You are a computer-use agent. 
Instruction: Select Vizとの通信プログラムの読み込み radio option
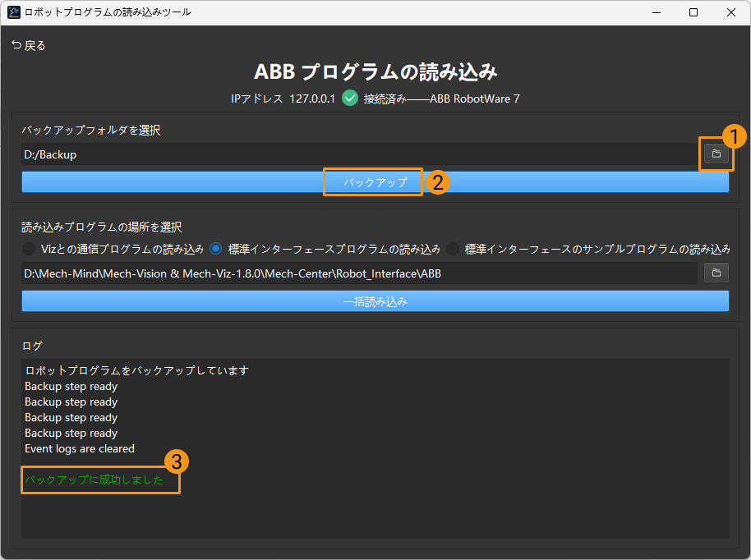pos(113,249)
